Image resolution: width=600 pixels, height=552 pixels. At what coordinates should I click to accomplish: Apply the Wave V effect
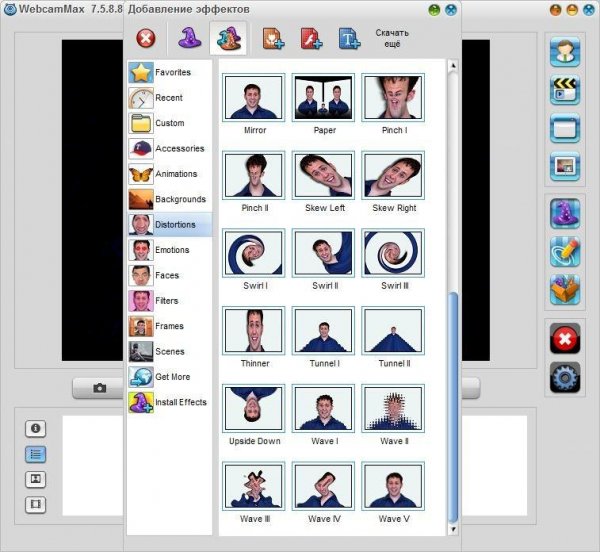coord(393,486)
